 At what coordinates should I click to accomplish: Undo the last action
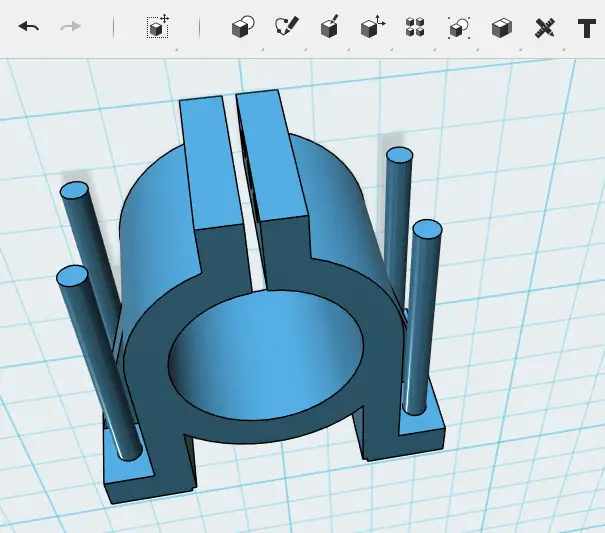pos(29,27)
